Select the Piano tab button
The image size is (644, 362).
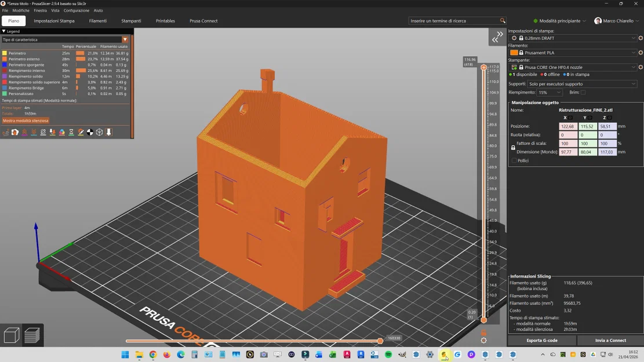13,20
